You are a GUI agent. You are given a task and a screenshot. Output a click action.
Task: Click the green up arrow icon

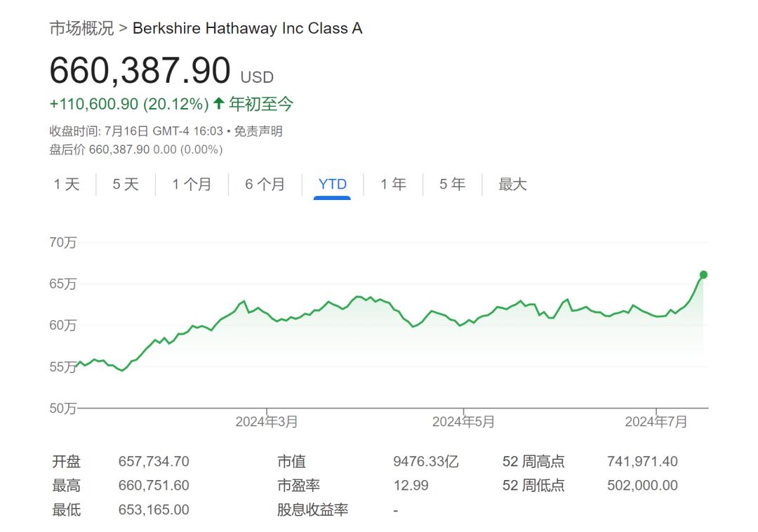point(218,104)
